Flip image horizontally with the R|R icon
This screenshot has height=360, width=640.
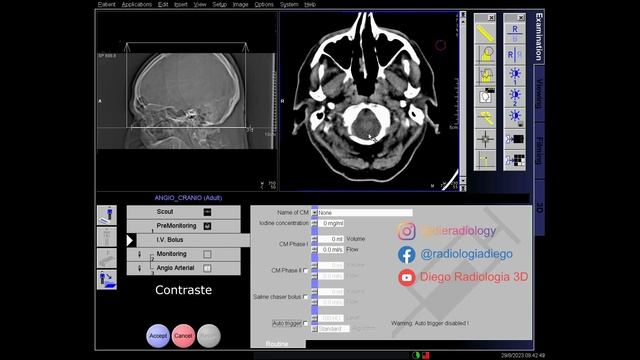point(515,54)
